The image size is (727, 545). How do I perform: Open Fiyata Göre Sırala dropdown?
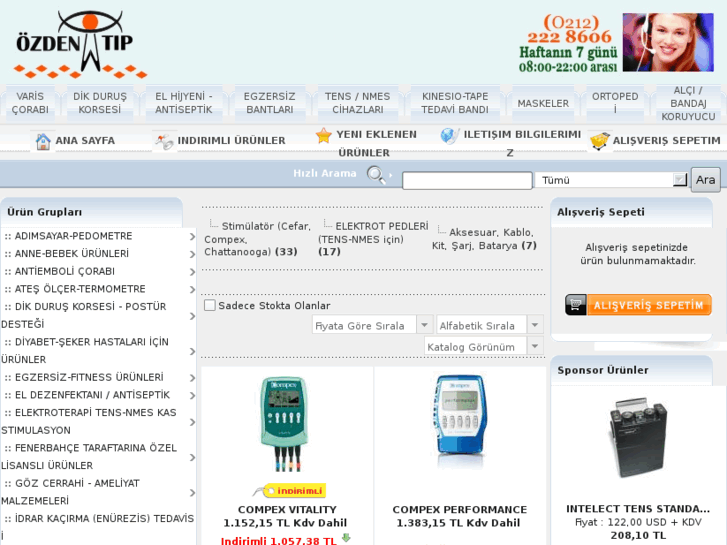click(x=373, y=325)
